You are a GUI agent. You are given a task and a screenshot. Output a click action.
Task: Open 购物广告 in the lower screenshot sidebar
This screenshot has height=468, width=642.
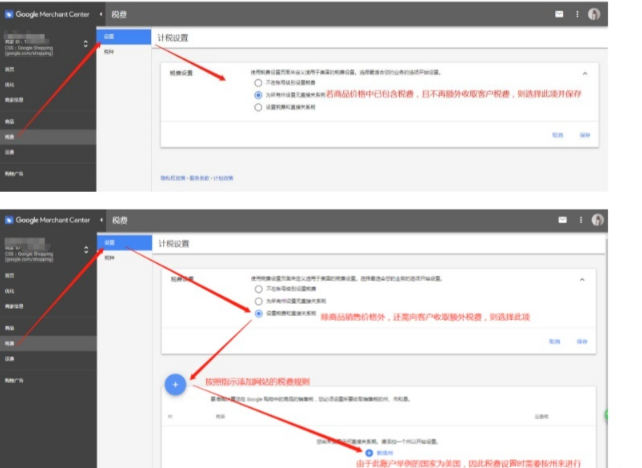[14, 380]
